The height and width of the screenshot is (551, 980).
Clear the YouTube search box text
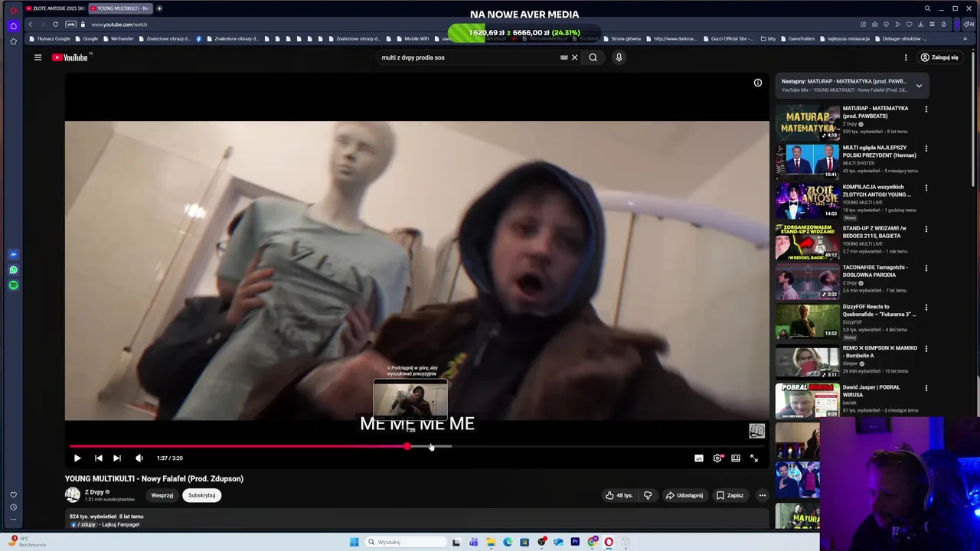(574, 57)
